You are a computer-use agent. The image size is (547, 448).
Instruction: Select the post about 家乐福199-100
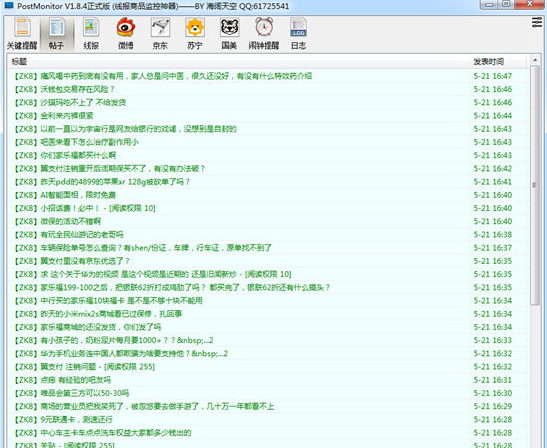point(172,288)
